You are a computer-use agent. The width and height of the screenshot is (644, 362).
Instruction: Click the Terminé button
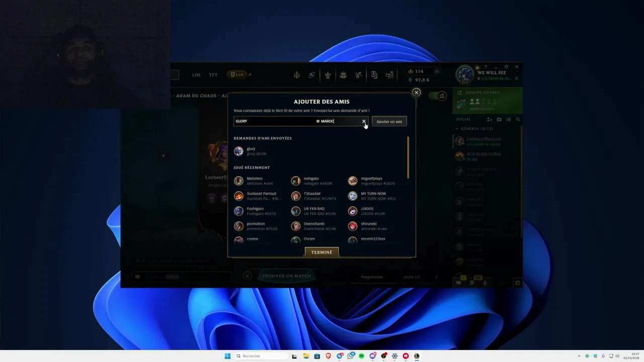pyautogui.click(x=321, y=252)
